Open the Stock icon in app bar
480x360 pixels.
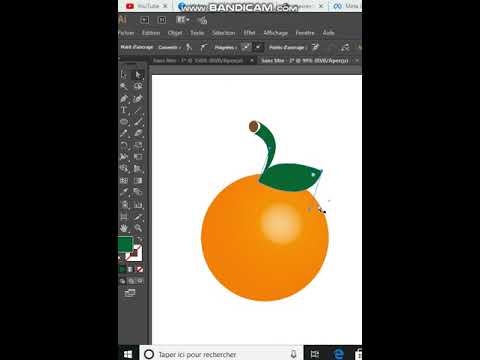click(x=162, y=20)
